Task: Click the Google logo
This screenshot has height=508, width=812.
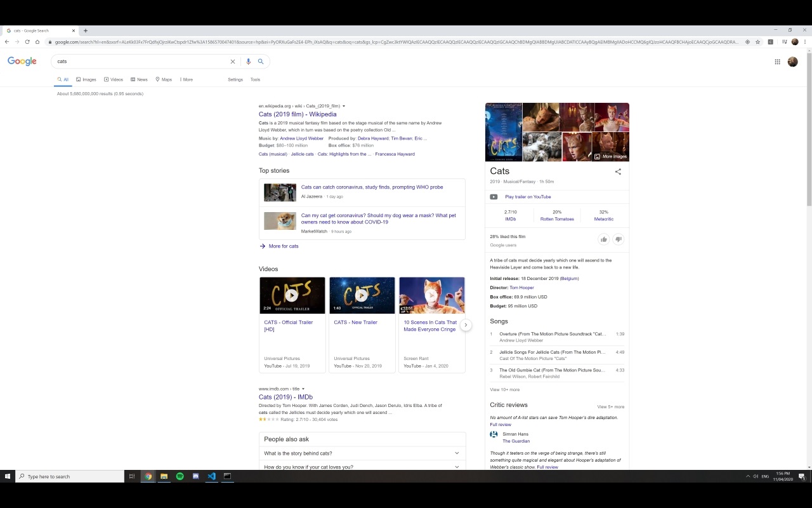Action: (x=22, y=61)
